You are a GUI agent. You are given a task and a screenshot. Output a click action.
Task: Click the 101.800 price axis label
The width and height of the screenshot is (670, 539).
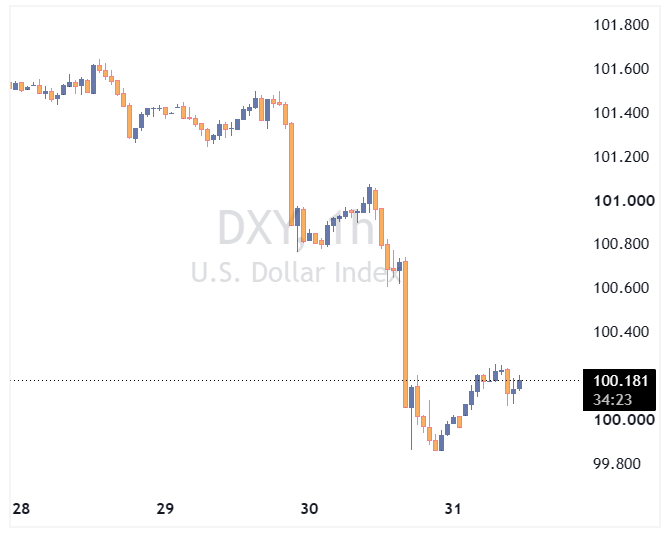click(x=621, y=25)
